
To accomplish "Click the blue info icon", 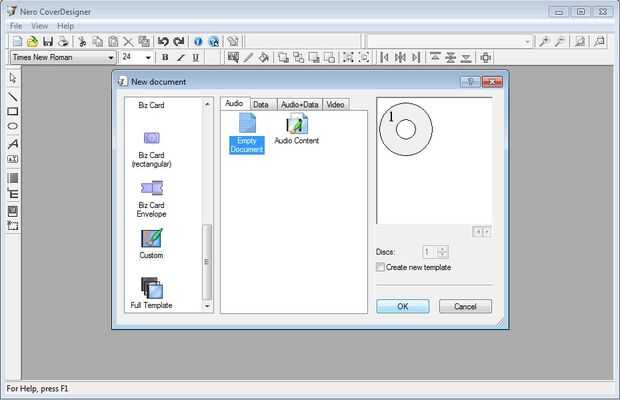I will (x=198, y=42).
